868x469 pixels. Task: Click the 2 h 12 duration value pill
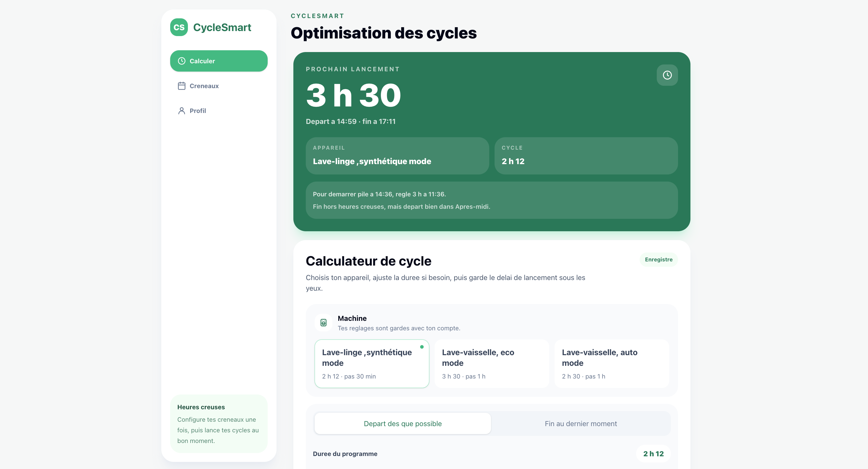653,454
